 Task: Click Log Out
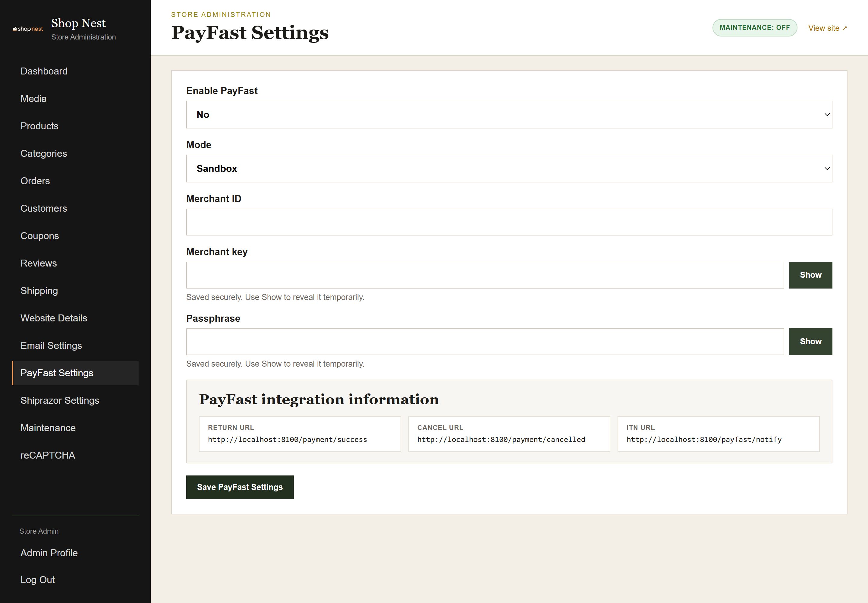tap(75, 580)
